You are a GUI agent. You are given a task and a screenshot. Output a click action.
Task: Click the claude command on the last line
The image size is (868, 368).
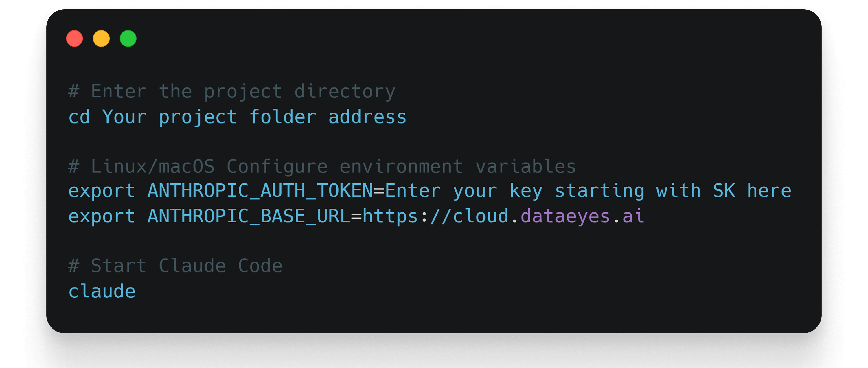coord(102,291)
